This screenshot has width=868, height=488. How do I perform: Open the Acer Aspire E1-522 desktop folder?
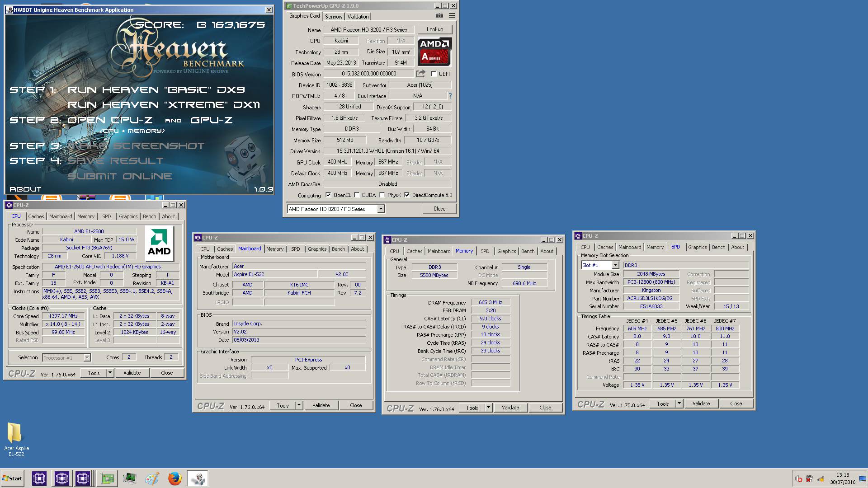[16, 438]
